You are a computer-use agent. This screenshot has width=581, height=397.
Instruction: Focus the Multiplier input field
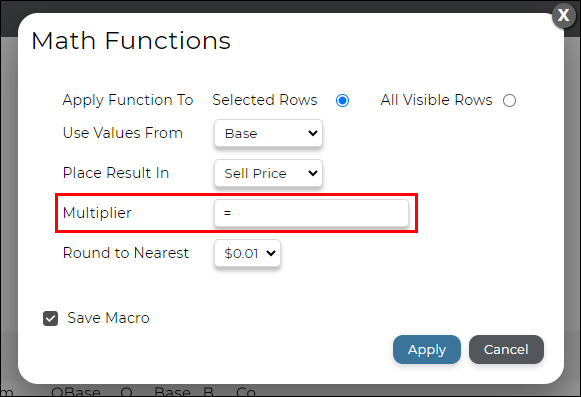point(311,213)
